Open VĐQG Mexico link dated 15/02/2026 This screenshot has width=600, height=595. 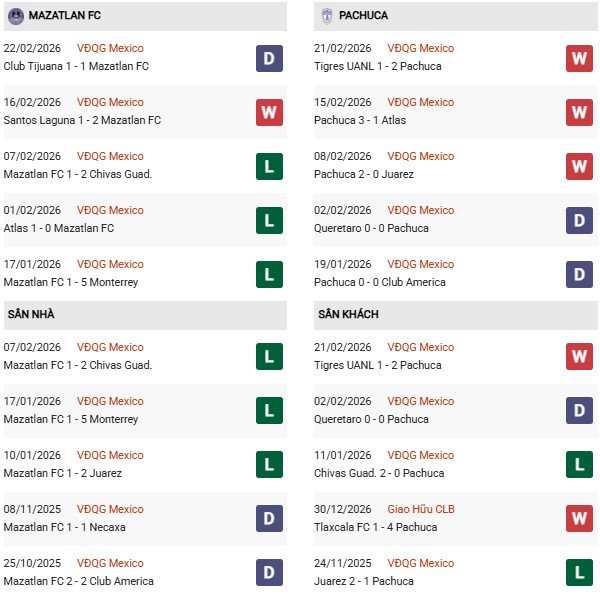coord(421,102)
